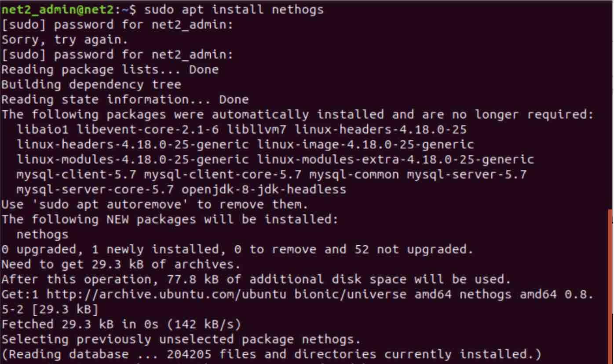
Task: Click the 'Building dependency tree' line
Action: [x=91, y=84]
